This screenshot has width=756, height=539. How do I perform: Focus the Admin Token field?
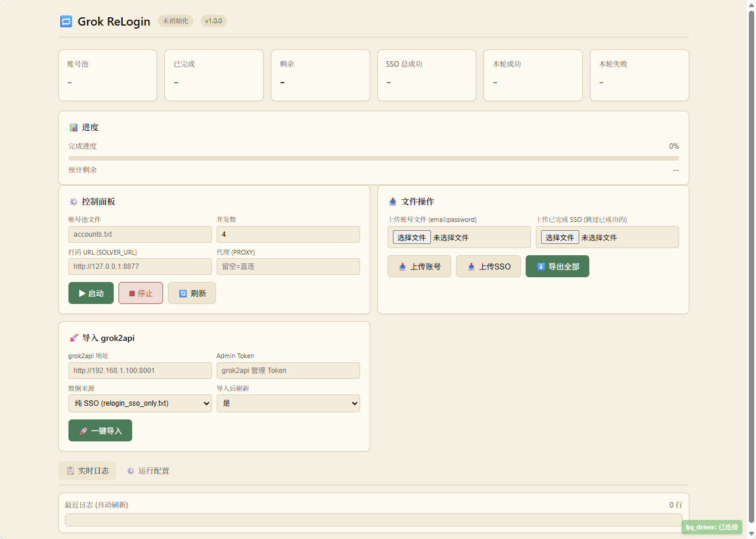pyautogui.click(x=288, y=371)
